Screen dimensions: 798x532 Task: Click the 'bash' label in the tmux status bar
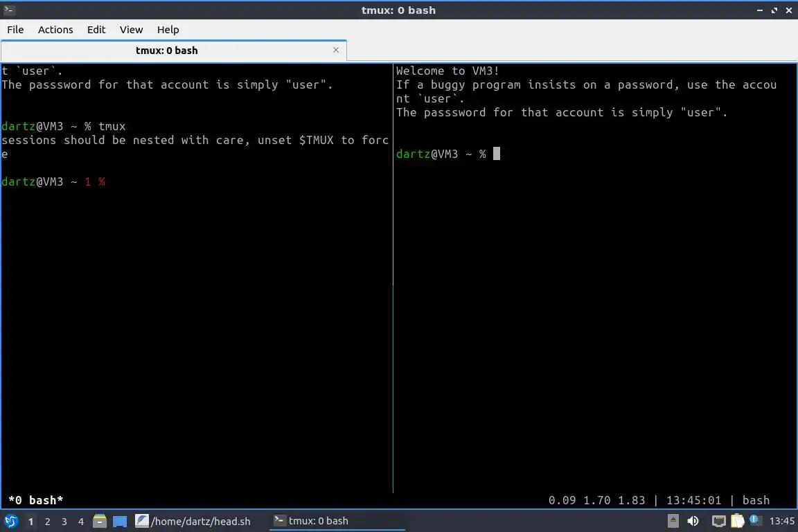(756, 500)
